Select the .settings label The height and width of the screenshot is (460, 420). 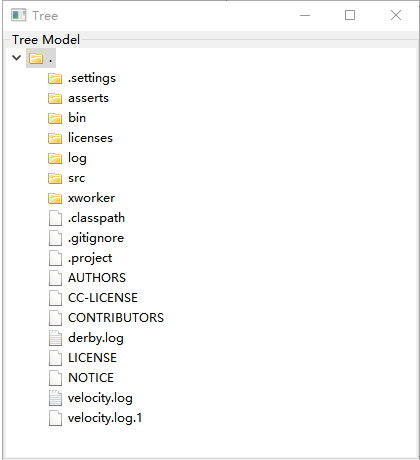pos(92,78)
